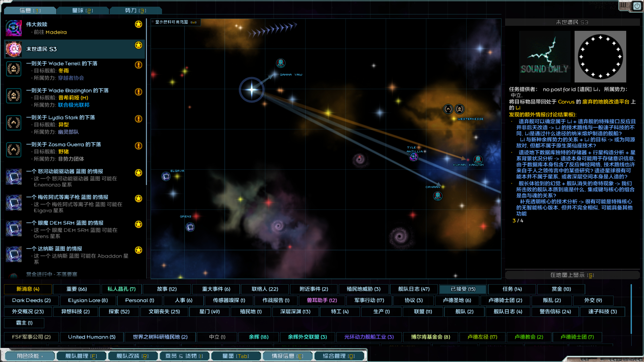The height and width of the screenshot is (362, 644).
Task: Switch to the 星球 [2] tab
Action: (x=83, y=10)
